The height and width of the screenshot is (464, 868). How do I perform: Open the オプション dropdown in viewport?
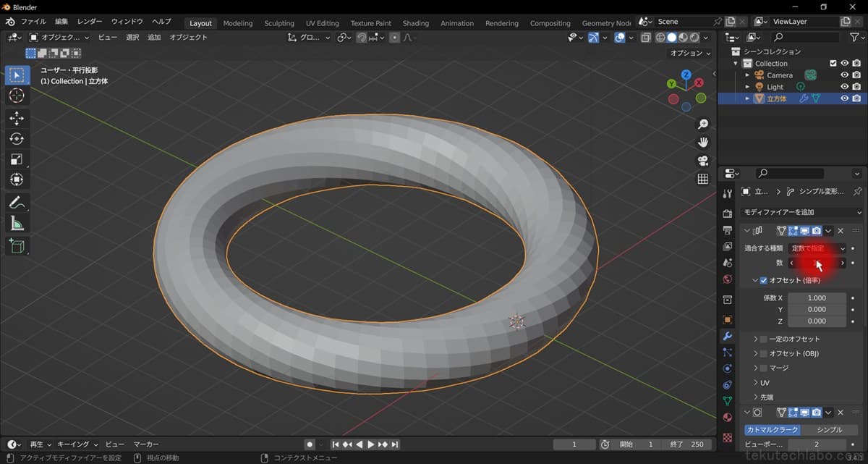[690, 53]
